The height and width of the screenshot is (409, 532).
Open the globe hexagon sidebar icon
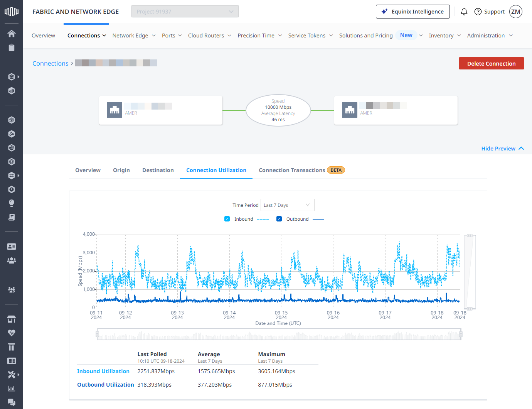pyautogui.click(x=12, y=162)
